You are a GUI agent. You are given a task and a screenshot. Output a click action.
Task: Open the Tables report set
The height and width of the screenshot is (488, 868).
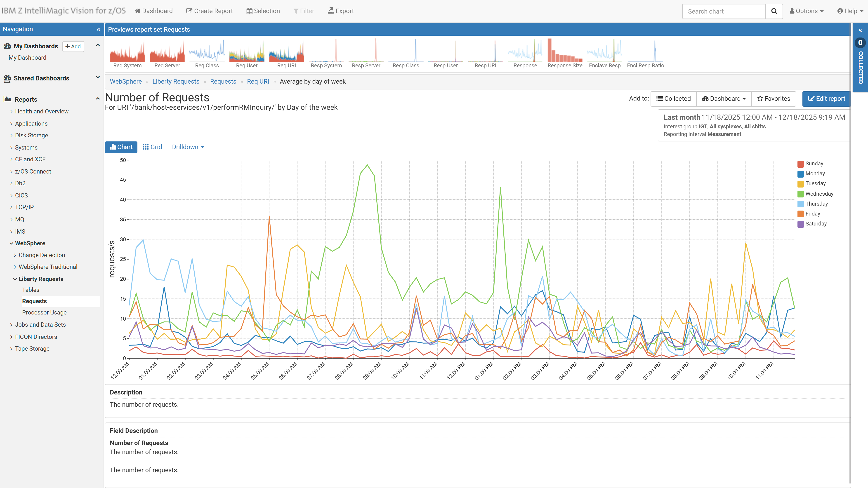[31, 290]
